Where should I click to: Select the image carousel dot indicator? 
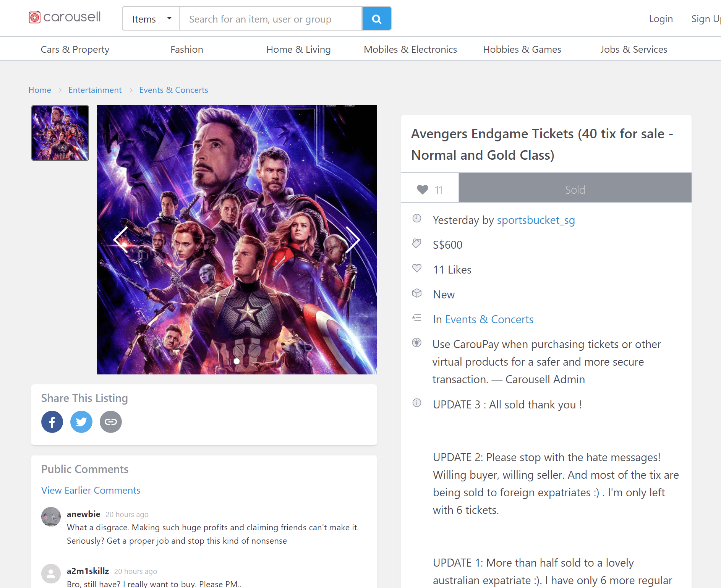(x=237, y=361)
